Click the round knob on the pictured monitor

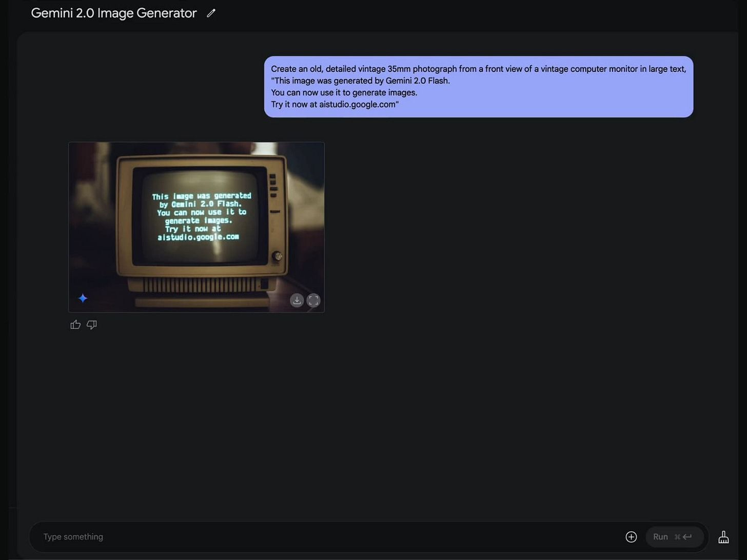[277, 256]
